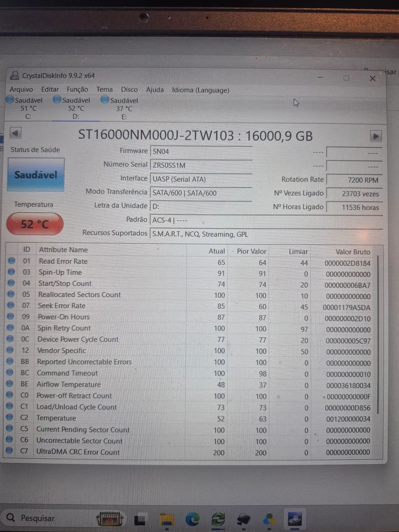399x532 pixels.
Task: Launch Microsoft Edge from the taskbar
Action: click(192, 519)
